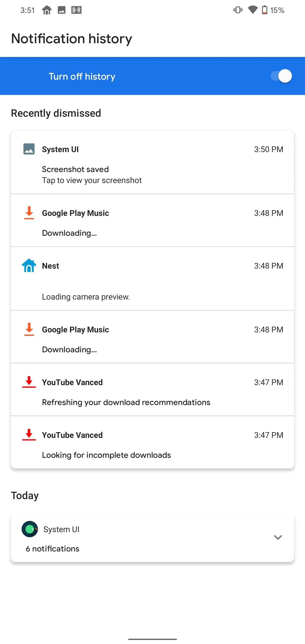Viewport: 305px width, 644px height.
Task: Turn off notification history switch
Action: click(x=281, y=76)
